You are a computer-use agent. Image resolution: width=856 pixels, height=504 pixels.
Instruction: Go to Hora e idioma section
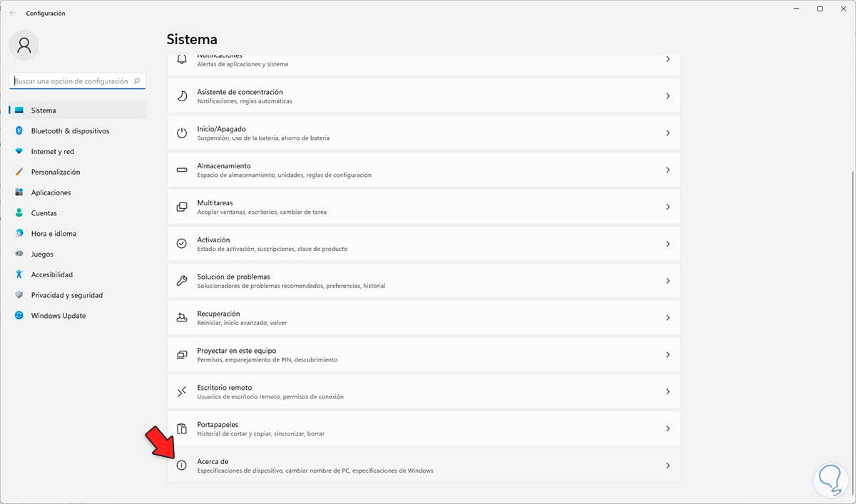click(x=53, y=234)
